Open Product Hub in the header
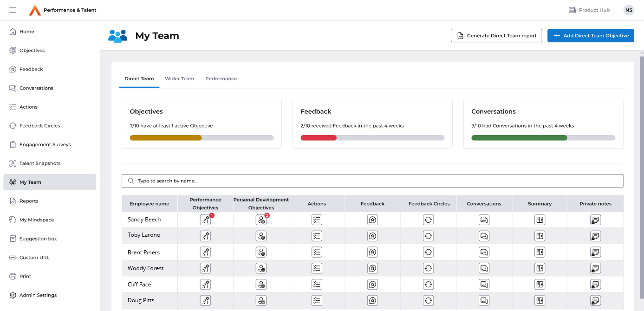Screen dimensions: 644x311 (589, 10)
